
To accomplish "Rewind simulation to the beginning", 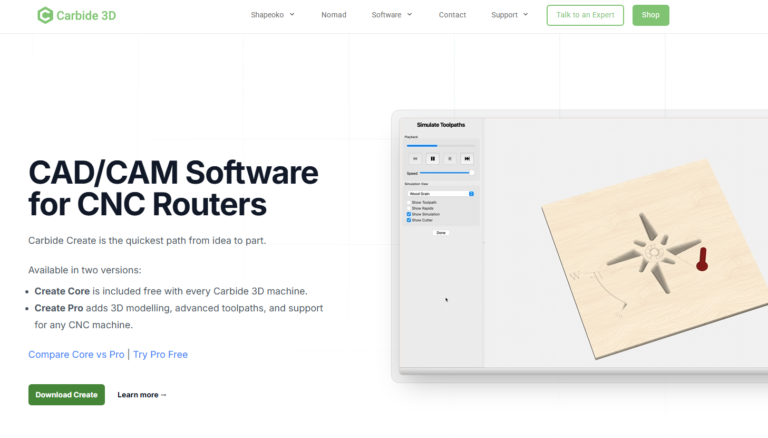I will (x=415, y=159).
